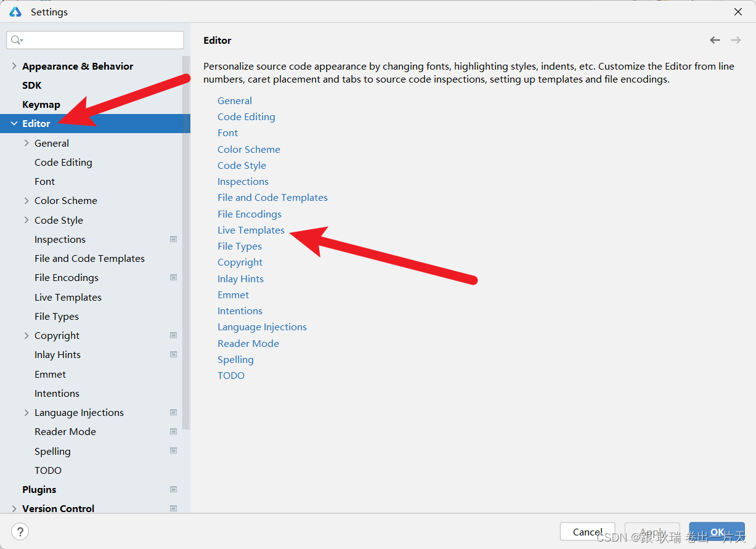Screen dimensions: 756x549
Task: Collapse the Editor tree node
Action: (14, 123)
